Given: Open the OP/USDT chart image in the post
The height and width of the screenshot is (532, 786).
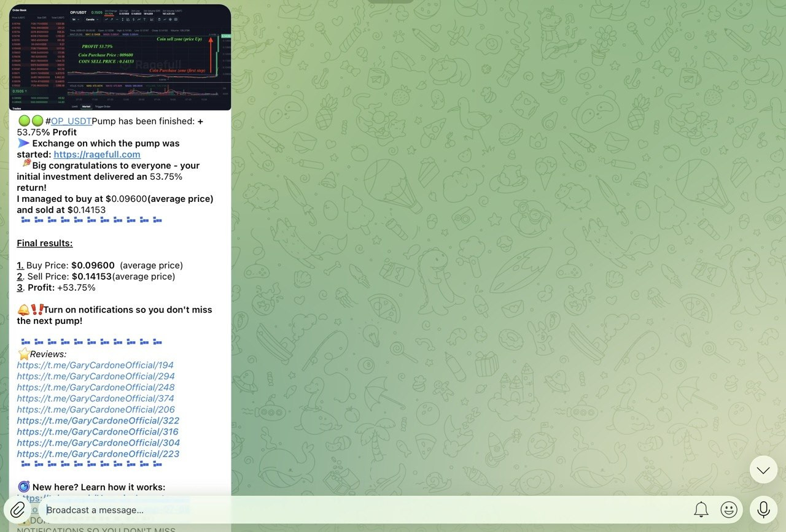Looking at the screenshot, I should click(x=120, y=58).
